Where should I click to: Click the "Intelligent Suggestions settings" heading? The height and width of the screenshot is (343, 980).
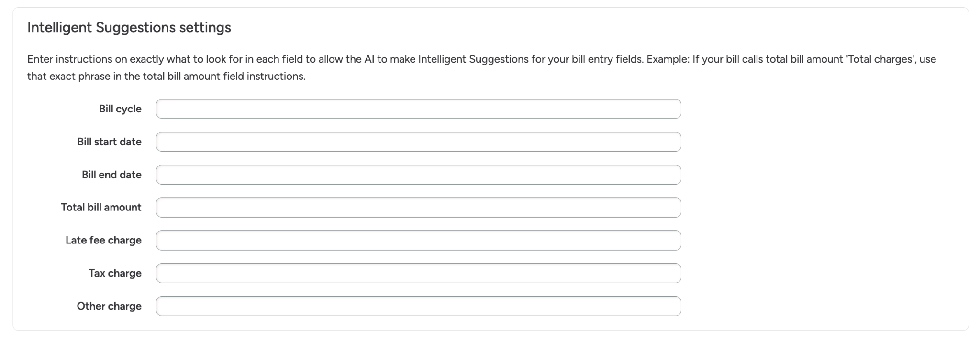129,28
